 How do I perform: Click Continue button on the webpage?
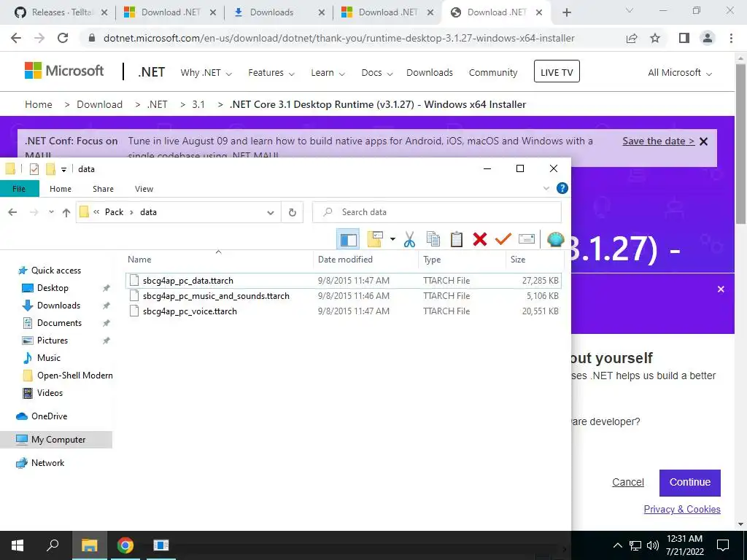click(690, 483)
